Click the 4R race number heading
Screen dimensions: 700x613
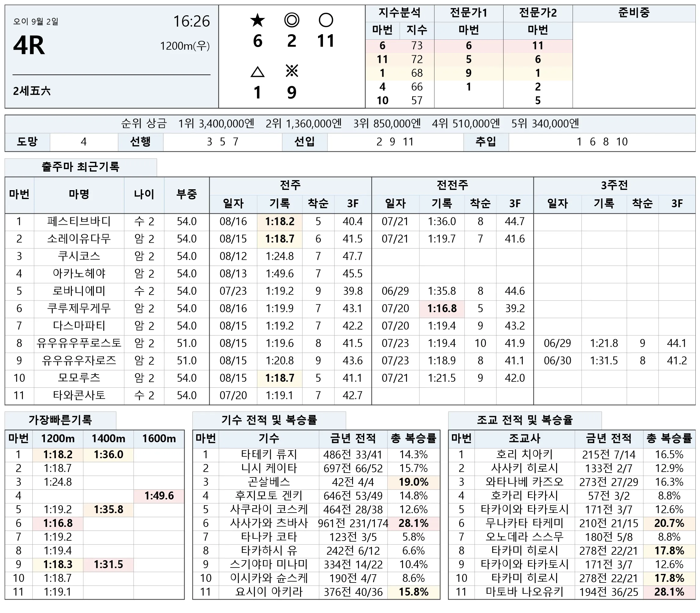(29, 45)
